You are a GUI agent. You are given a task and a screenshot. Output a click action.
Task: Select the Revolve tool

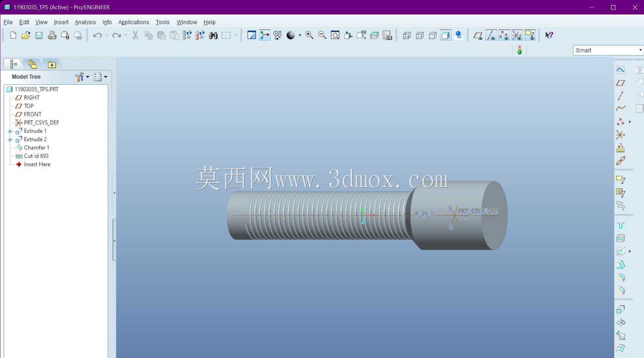coord(621,322)
